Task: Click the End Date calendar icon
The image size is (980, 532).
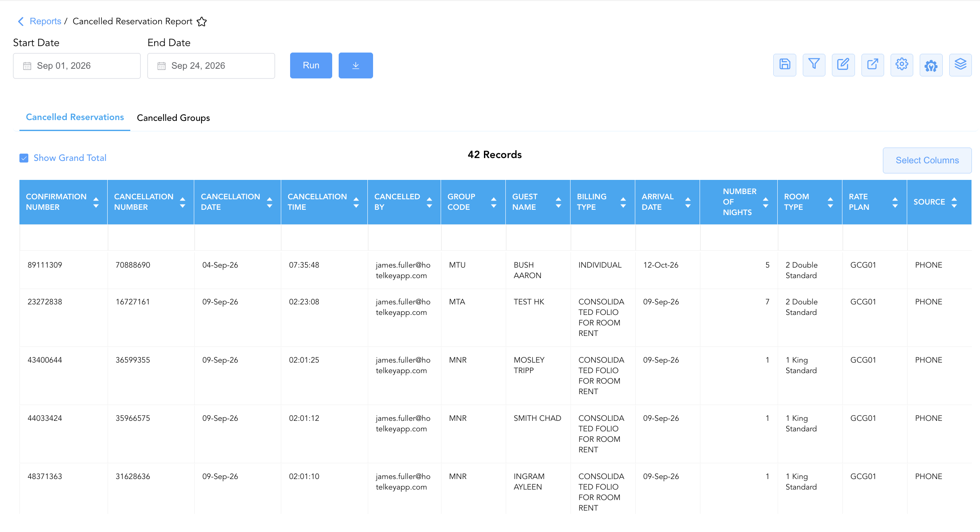Action: click(x=161, y=66)
